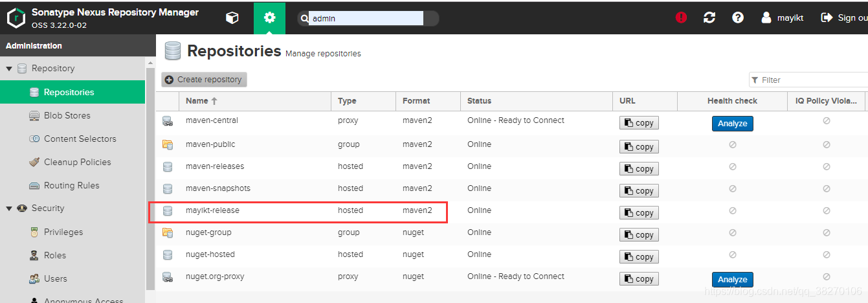Viewport: 868px width, 303px height.
Task: Copy URL of nuget-group
Action: (639, 235)
